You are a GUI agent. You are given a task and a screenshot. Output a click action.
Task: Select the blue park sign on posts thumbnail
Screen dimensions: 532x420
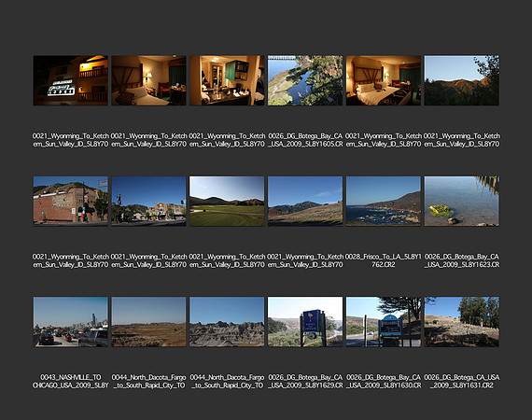(305, 322)
